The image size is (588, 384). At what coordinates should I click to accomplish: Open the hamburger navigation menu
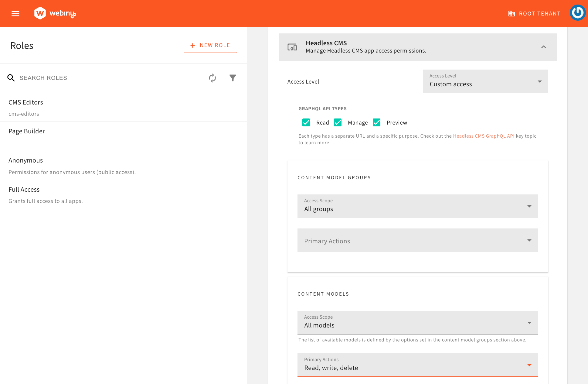(x=15, y=13)
